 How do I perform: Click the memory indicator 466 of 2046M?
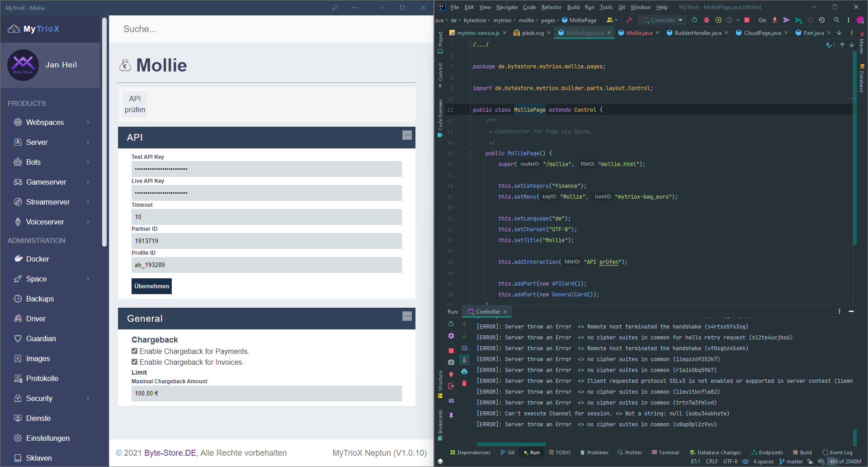844,462
